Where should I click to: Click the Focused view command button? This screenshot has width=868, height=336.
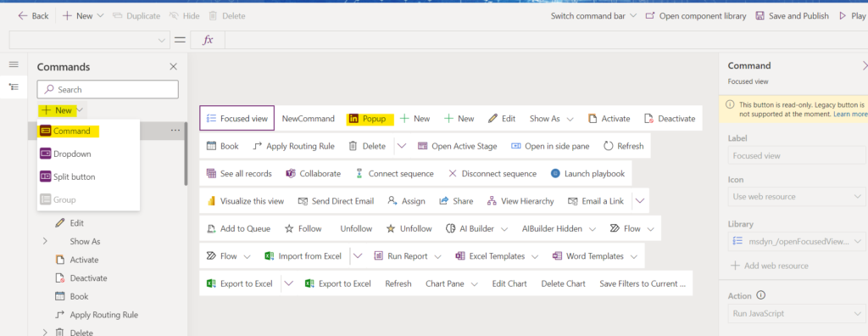[237, 118]
